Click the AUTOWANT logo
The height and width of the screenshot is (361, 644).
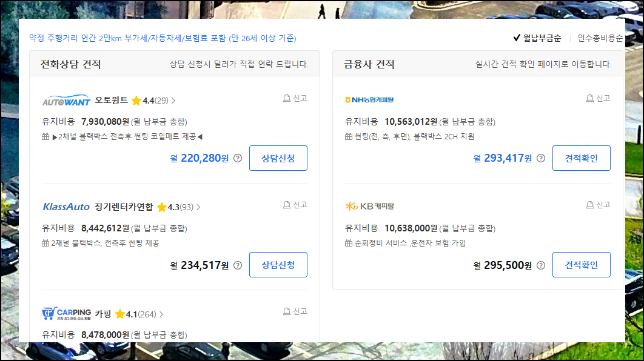(66, 101)
